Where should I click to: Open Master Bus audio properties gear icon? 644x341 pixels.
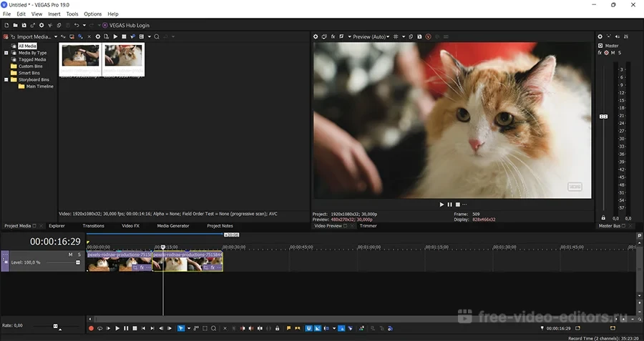click(600, 36)
